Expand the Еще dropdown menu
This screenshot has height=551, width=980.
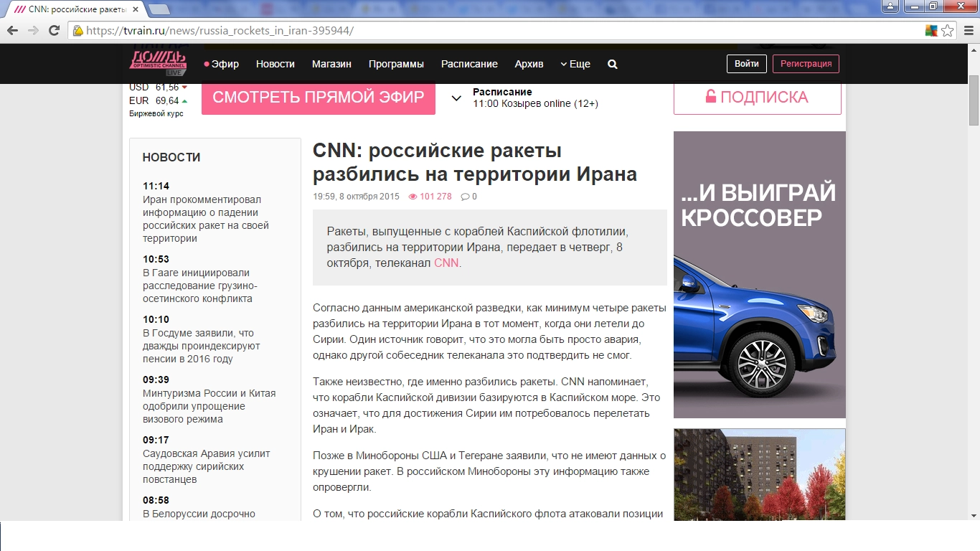point(575,64)
